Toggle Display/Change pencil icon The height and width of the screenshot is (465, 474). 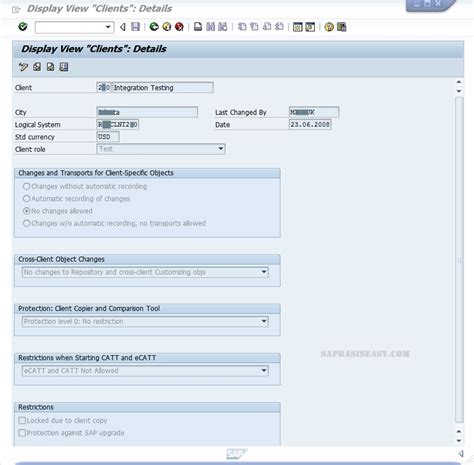[23, 67]
